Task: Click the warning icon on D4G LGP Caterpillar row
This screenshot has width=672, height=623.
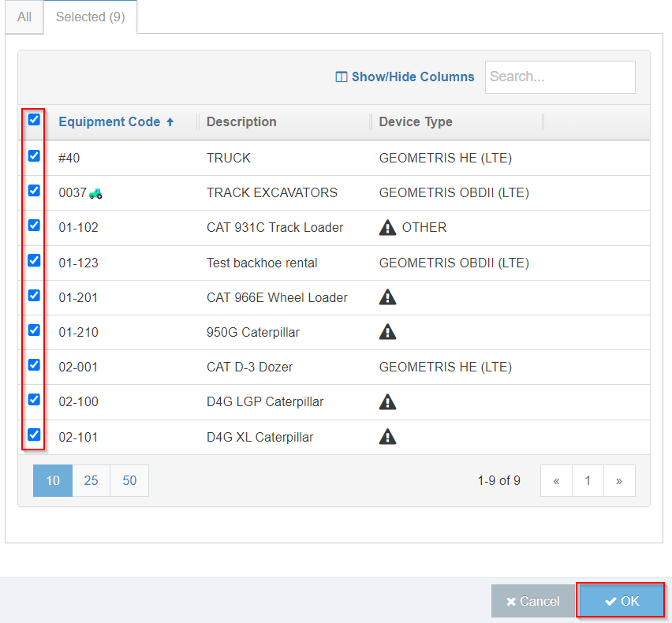Action: coord(387,401)
